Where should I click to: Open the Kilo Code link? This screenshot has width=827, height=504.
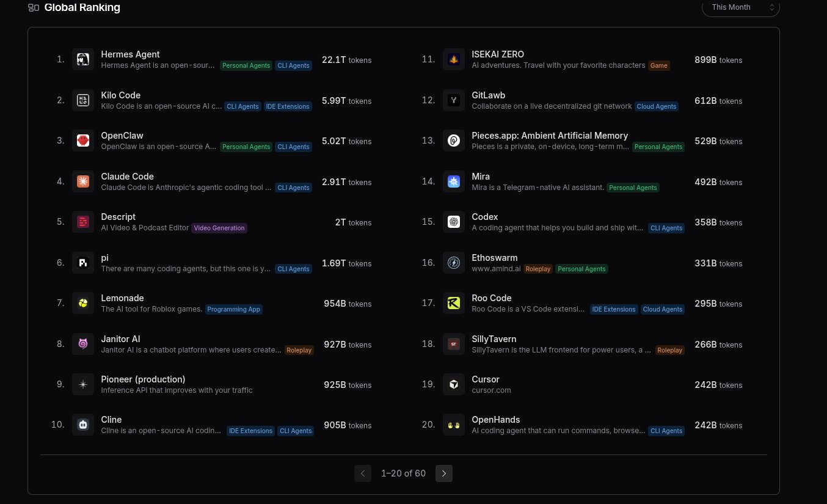pyautogui.click(x=121, y=95)
